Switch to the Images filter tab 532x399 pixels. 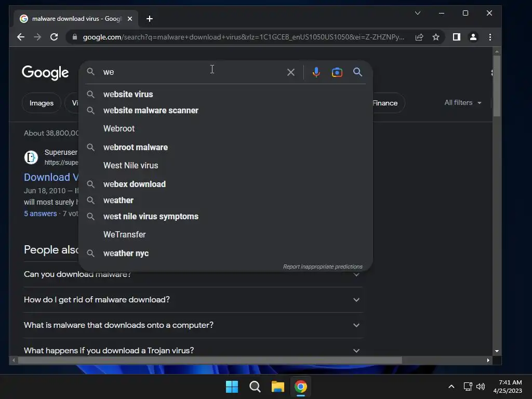[42, 103]
